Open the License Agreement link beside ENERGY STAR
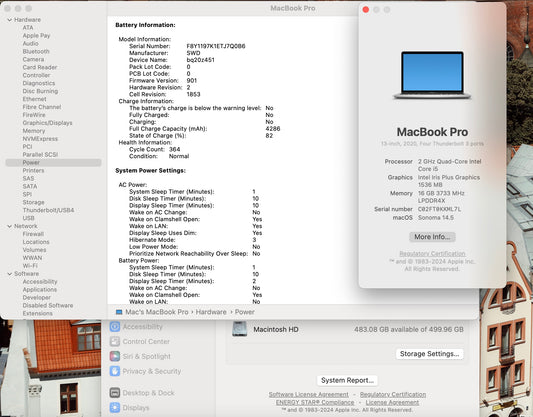The image size is (533, 417). 392,402
